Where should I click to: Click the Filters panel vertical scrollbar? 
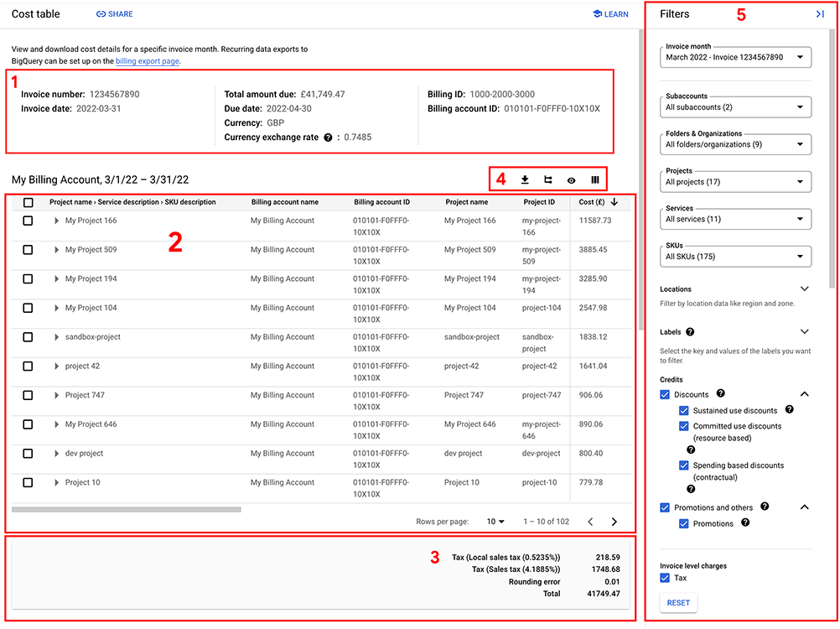pyautogui.click(x=832, y=158)
